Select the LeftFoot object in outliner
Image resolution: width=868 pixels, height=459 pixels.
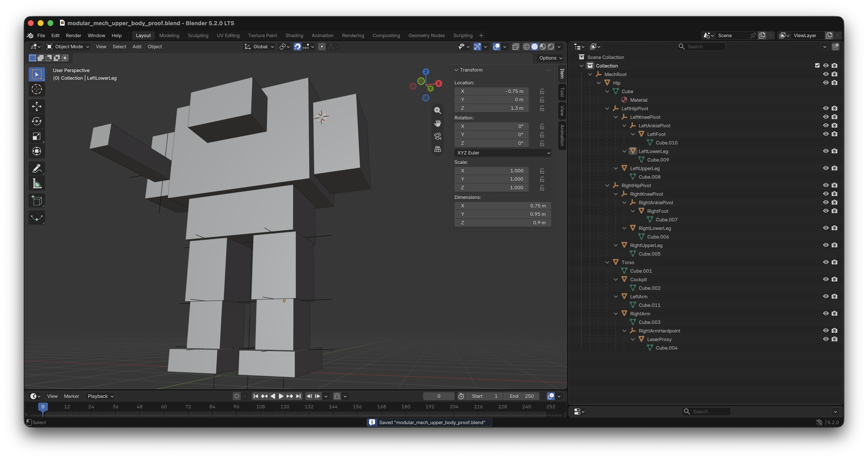(x=656, y=134)
